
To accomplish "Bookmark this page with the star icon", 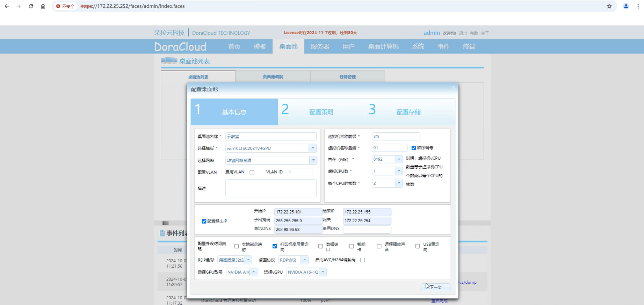I will 609,6.
